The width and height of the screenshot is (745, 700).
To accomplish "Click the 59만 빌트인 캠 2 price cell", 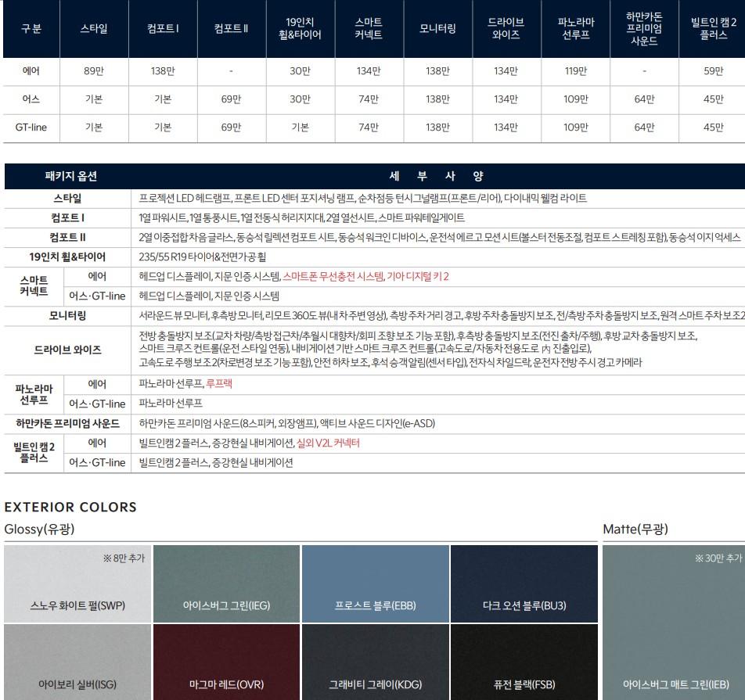I will [713, 71].
